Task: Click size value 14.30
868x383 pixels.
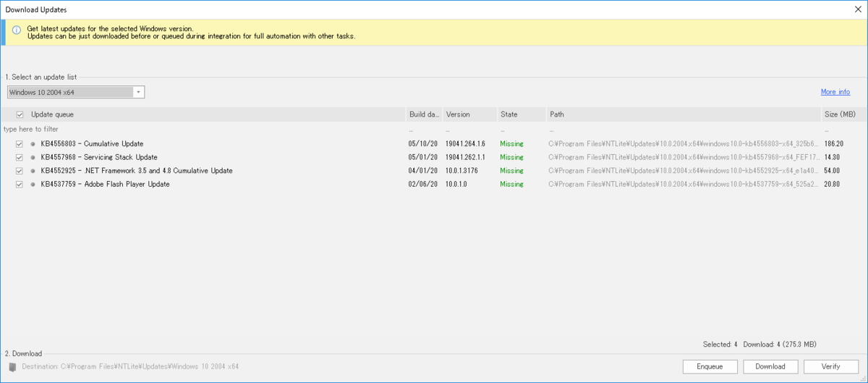Action: (831, 157)
